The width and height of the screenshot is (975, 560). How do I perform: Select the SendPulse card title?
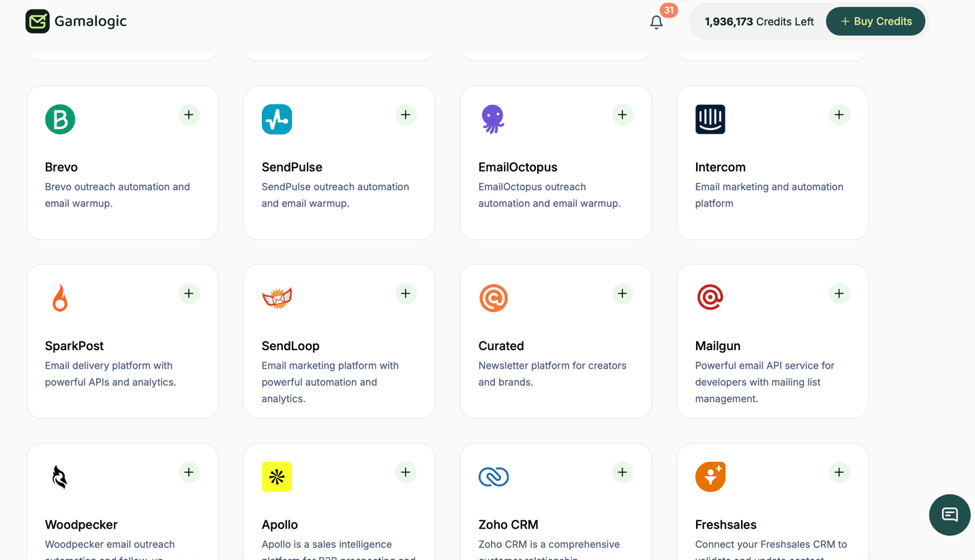[x=292, y=167]
